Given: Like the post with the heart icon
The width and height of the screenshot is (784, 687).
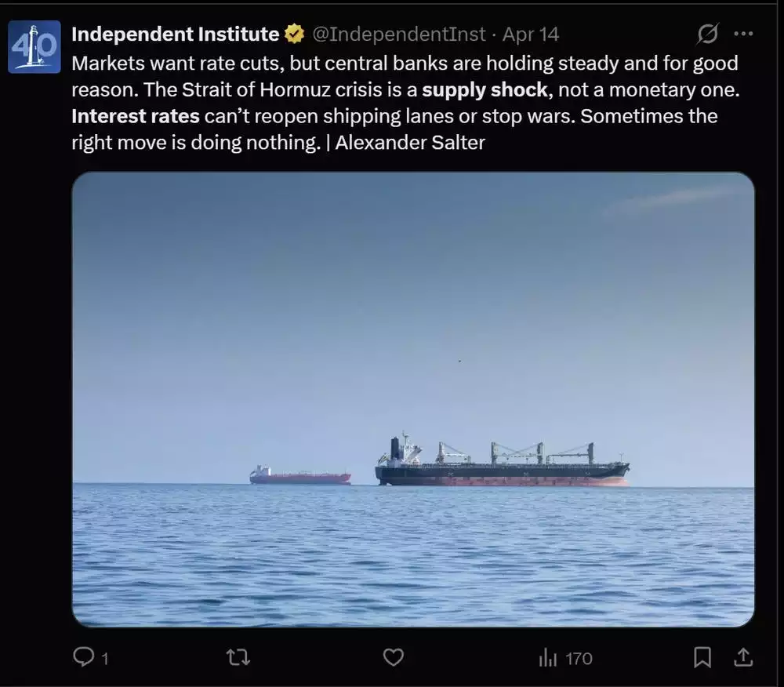Looking at the screenshot, I should click(393, 657).
